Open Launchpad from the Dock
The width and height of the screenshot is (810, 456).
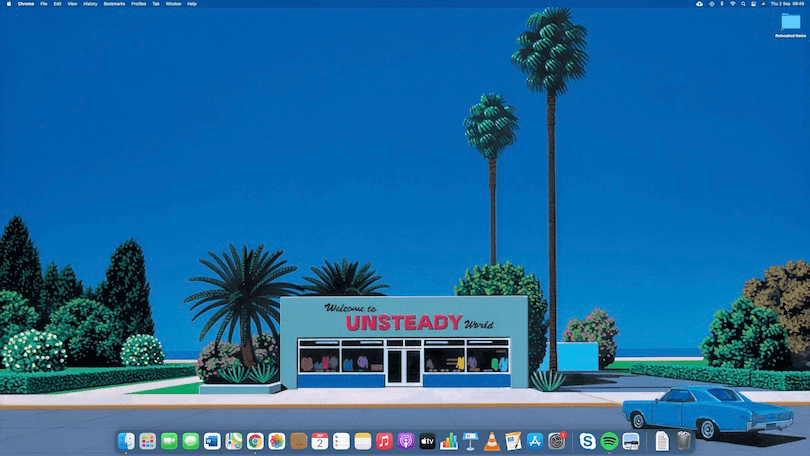[x=148, y=442]
